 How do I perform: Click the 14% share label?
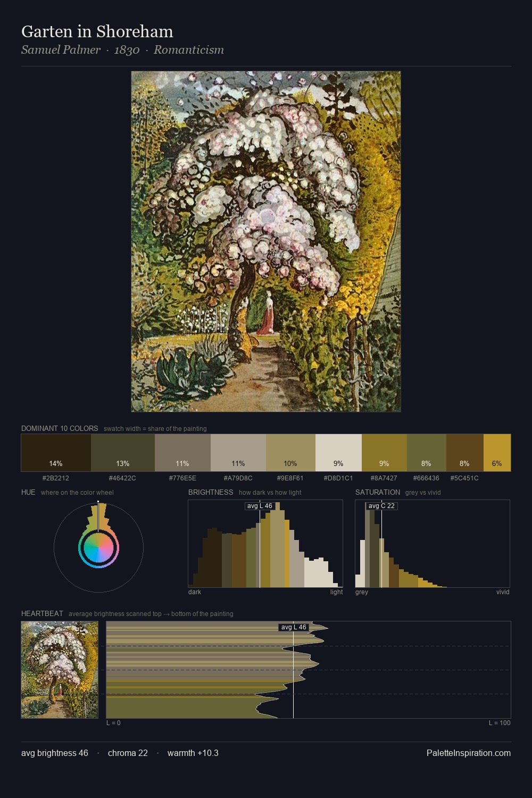[56, 463]
